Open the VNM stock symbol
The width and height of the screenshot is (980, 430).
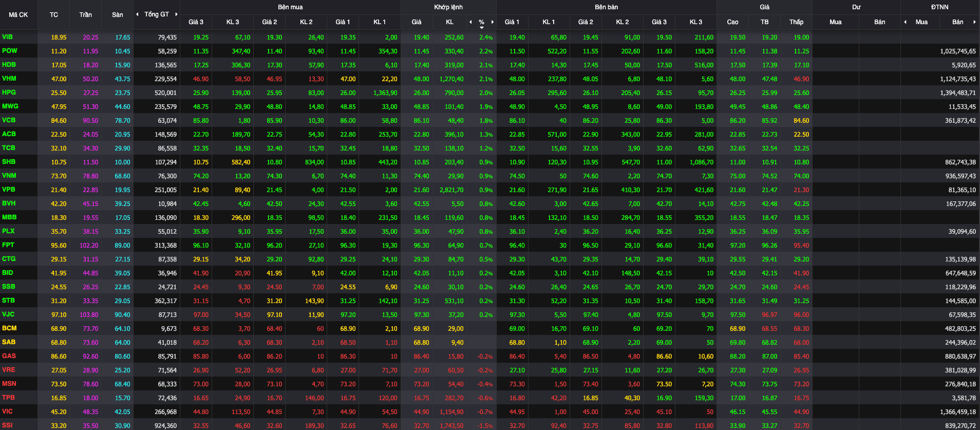coord(9,176)
